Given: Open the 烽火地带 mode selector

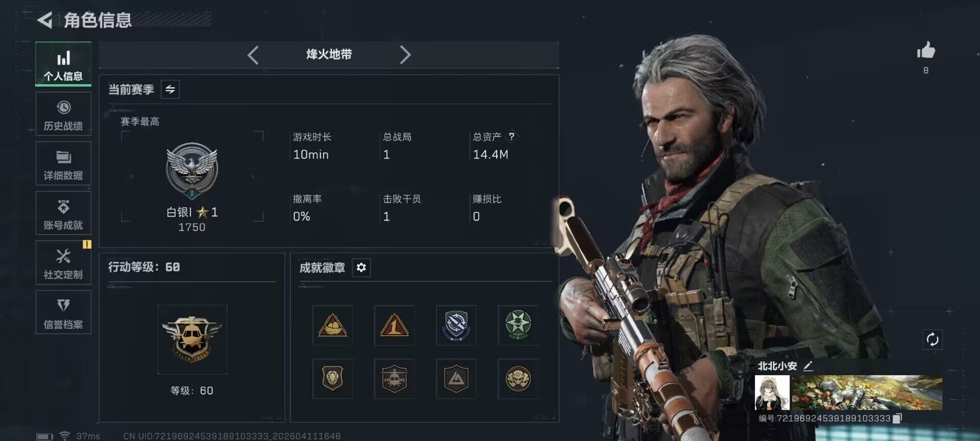Looking at the screenshot, I should (x=329, y=55).
